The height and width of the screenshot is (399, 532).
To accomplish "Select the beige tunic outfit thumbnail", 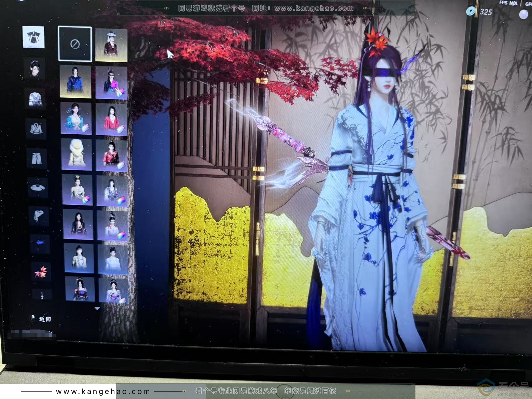I will pos(79,258).
